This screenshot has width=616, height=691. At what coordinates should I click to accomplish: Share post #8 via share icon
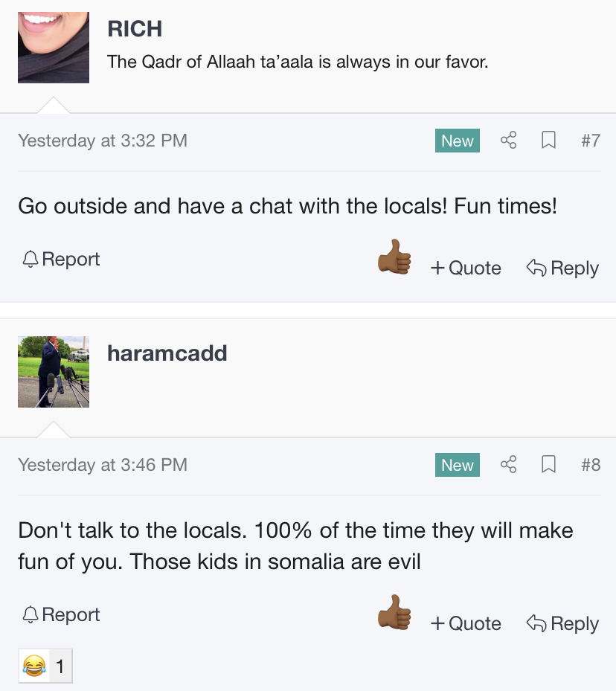pos(508,464)
